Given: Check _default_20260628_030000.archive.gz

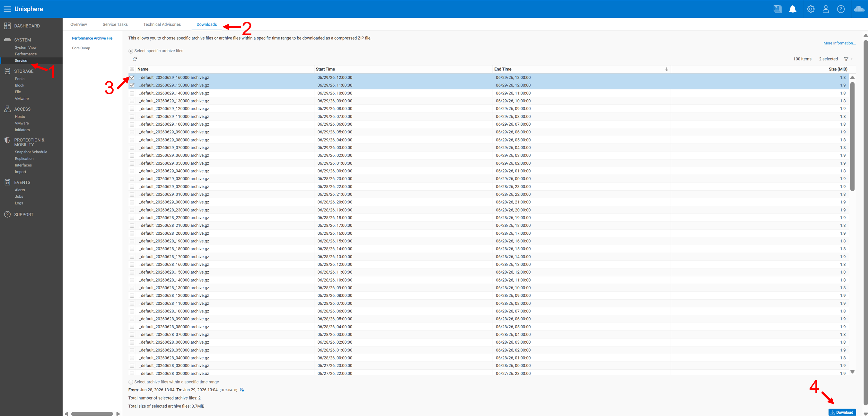Looking at the screenshot, I should (132, 366).
